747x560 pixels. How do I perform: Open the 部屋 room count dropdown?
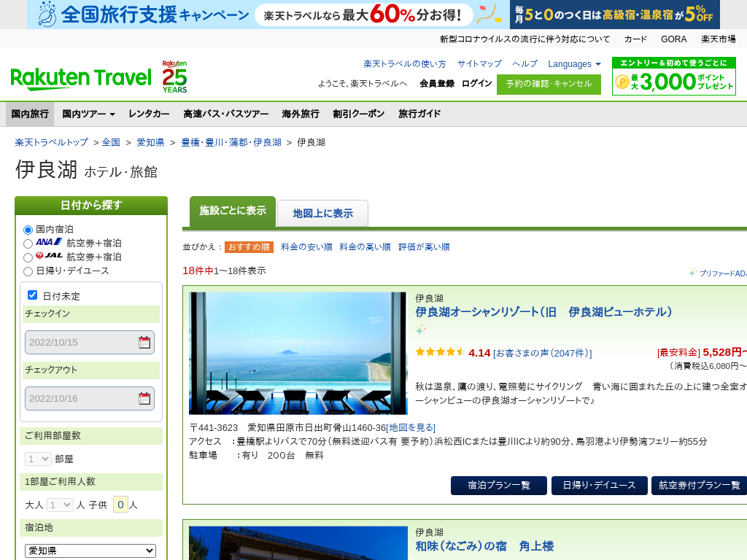point(38,459)
